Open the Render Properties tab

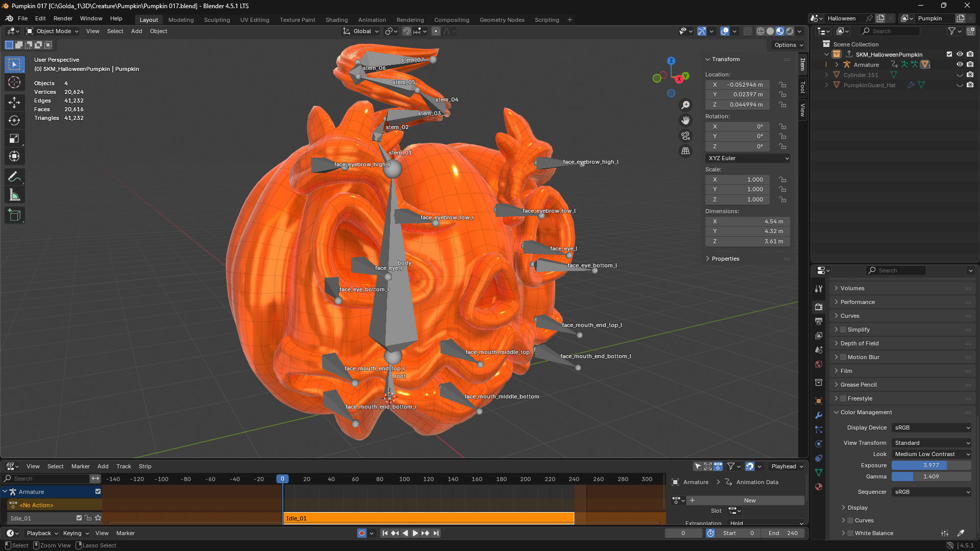coord(819,307)
